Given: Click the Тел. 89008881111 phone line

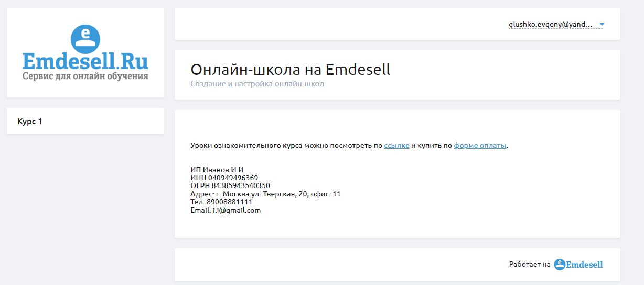Looking at the screenshot, I should pos(221,202).
